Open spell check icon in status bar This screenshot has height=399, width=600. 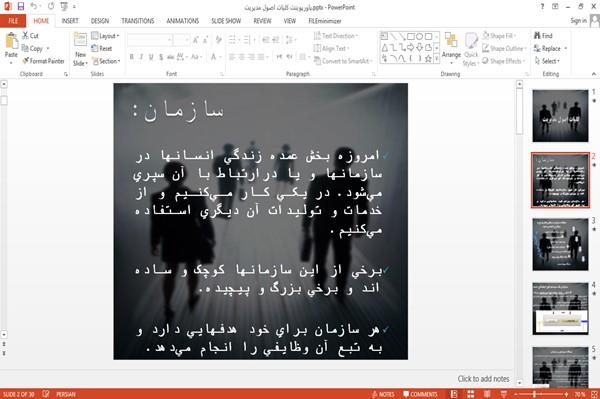point(46,394)
